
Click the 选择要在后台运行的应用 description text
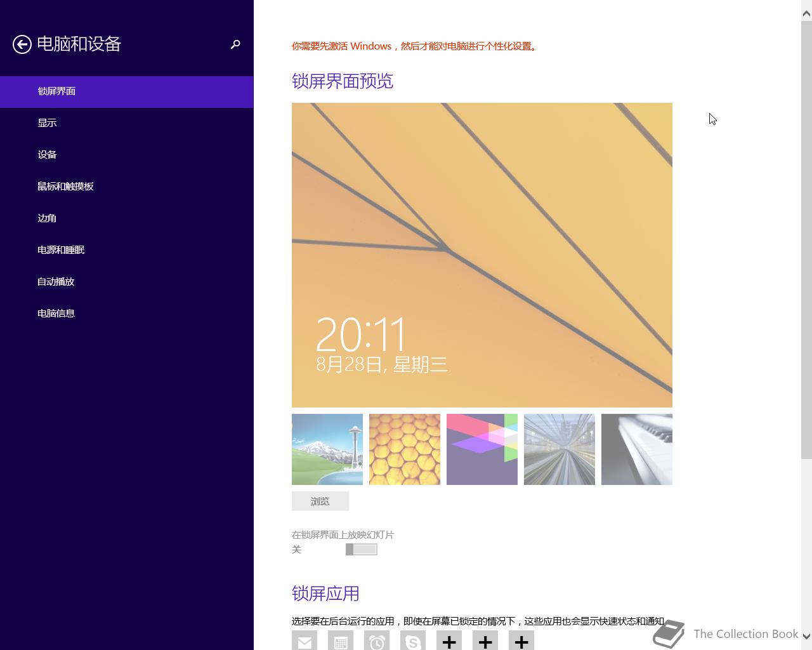pyautogui.click(x=478, y=621)
